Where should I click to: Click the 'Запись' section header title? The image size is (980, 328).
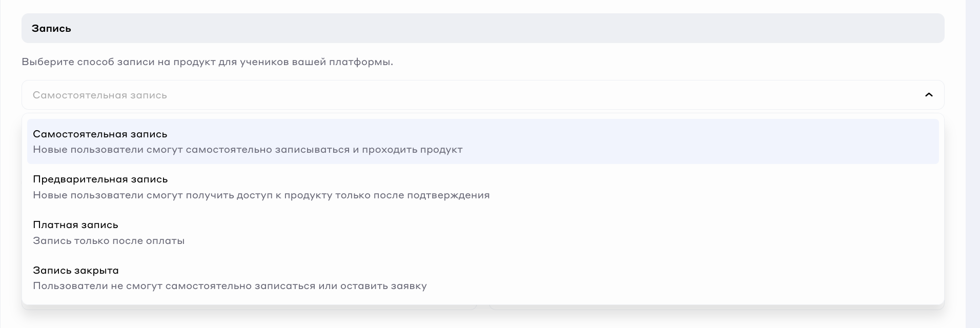51,29
